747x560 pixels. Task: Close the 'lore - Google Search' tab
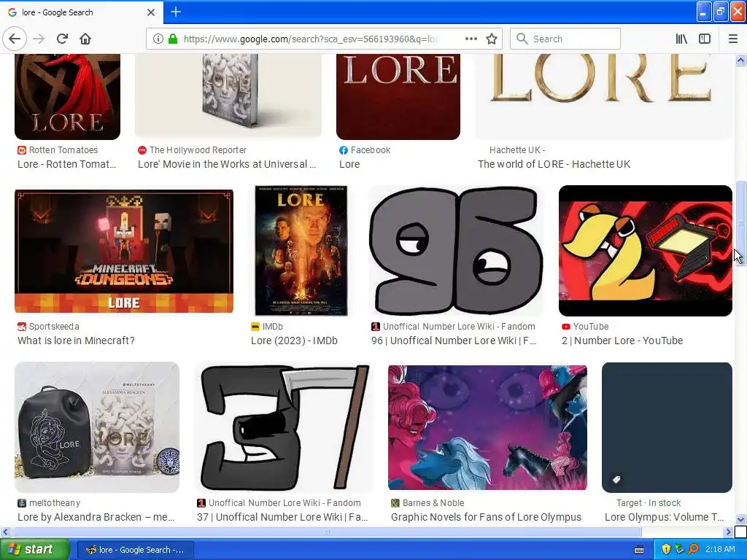tap(150, 12)
